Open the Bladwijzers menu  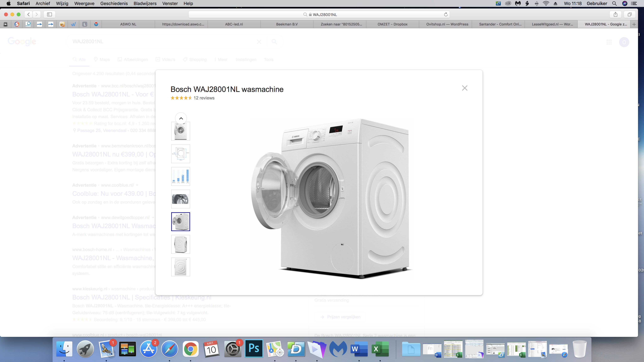pos(145,3)
